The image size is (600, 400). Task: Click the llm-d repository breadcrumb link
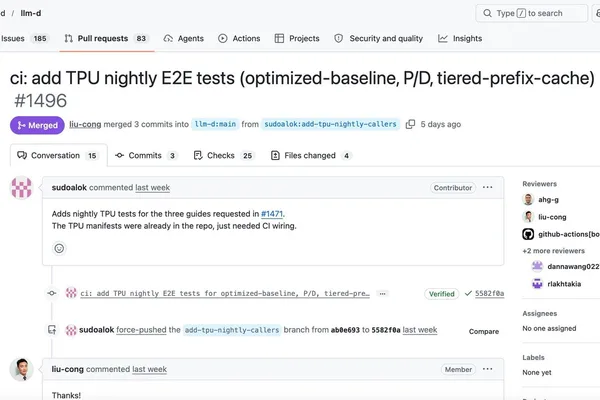pos(31,13)
